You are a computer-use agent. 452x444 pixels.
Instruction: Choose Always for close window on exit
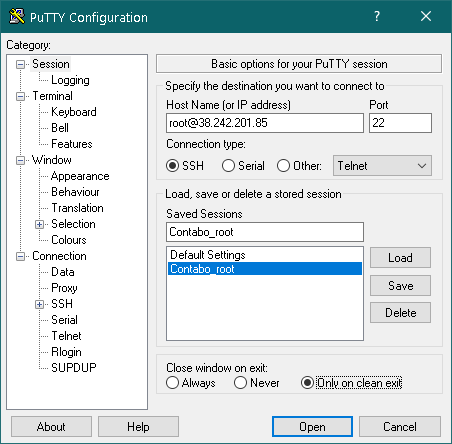172,383
